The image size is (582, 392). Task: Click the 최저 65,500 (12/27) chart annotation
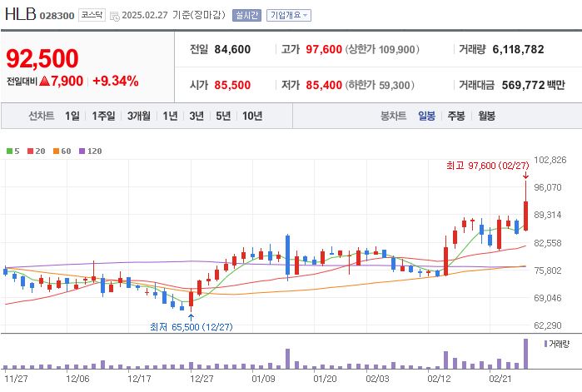192,327
